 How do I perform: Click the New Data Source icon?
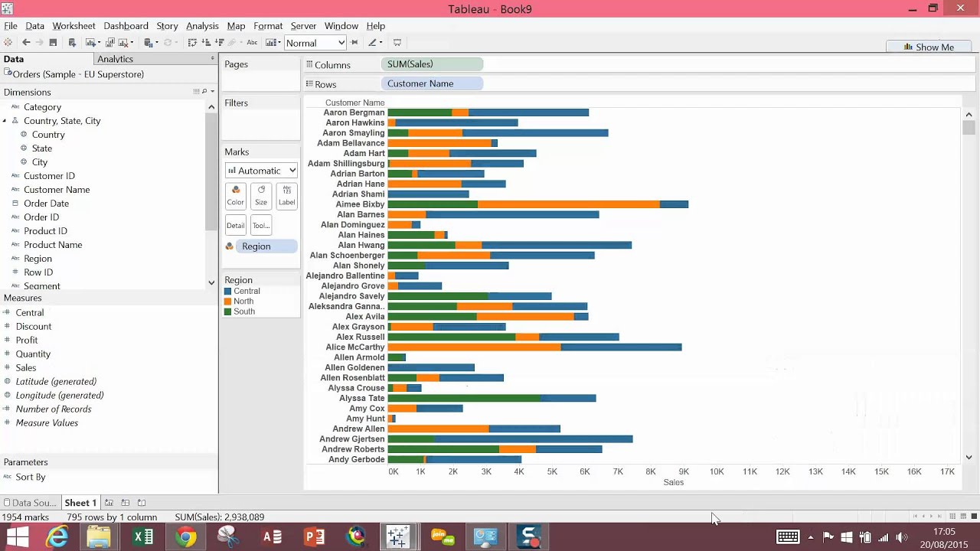(x=72, y=43)
